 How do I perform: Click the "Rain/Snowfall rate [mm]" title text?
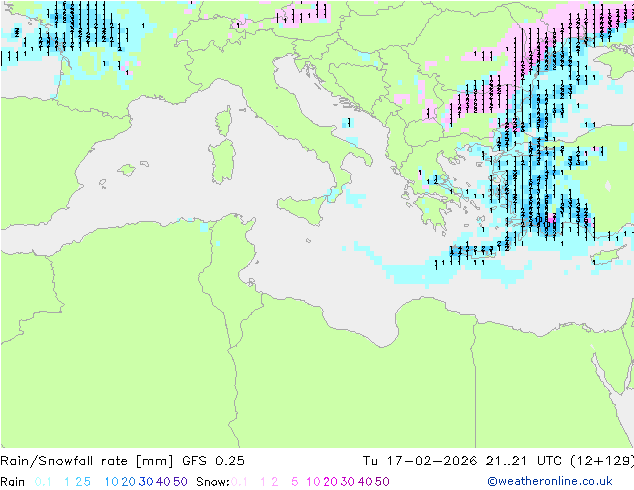coord(87,461)
